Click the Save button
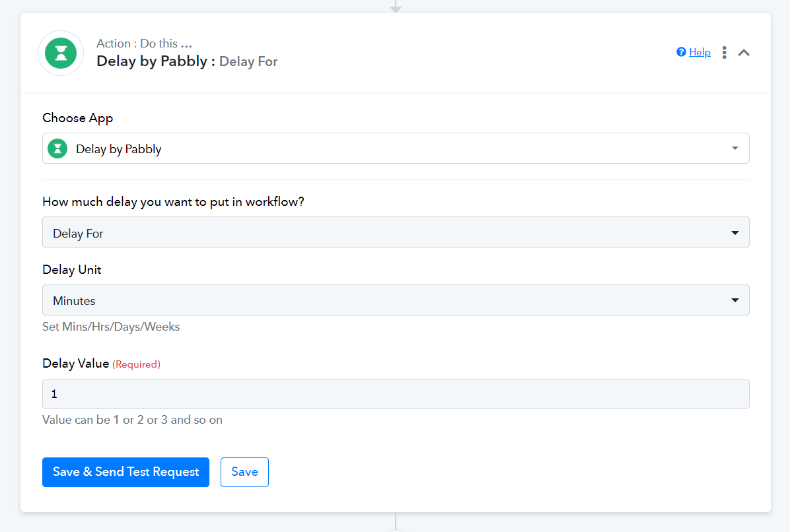Viewport: 790px width, 532px height. coord(244,471)
